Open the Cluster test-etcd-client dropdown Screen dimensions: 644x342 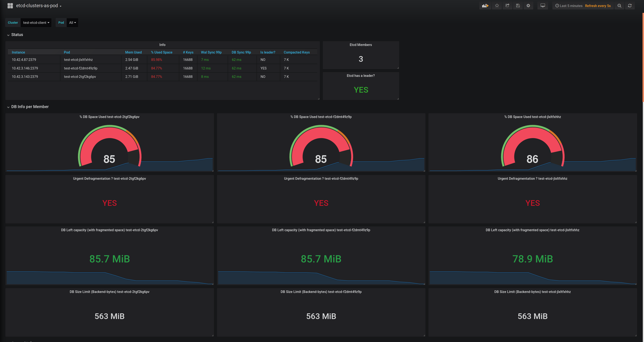tap(36, 23)
